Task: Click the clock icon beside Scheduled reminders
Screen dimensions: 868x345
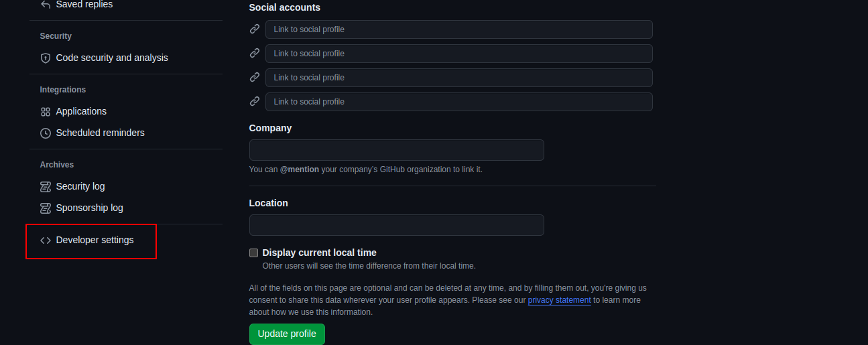Action: pos(46,133)
